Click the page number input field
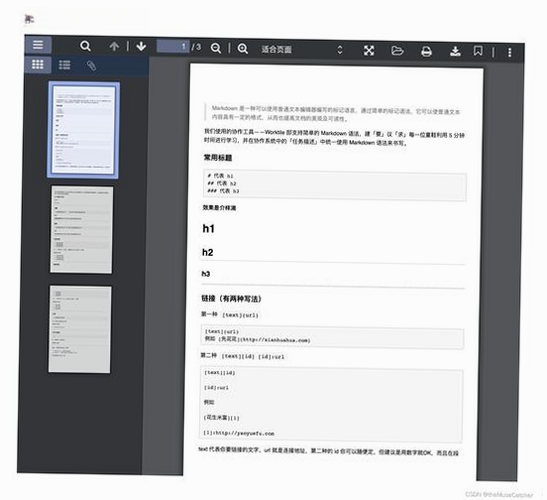547x500 pixels. [173, 46]
